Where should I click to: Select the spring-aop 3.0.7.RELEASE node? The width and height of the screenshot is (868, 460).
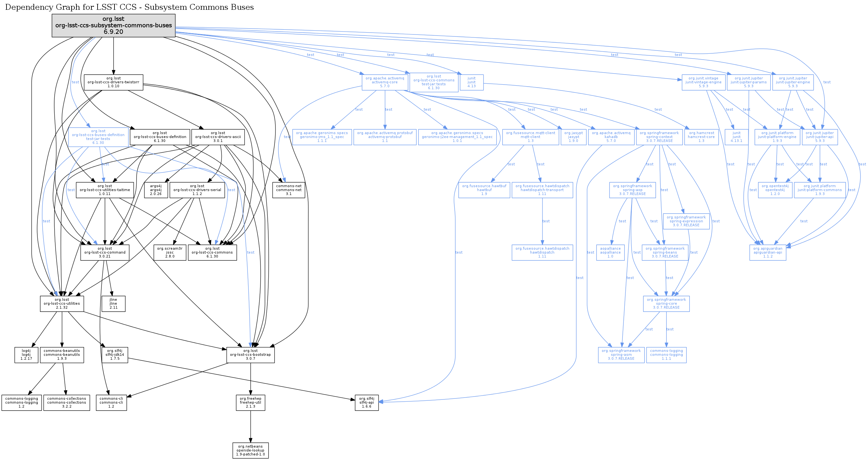coord(633,190)
